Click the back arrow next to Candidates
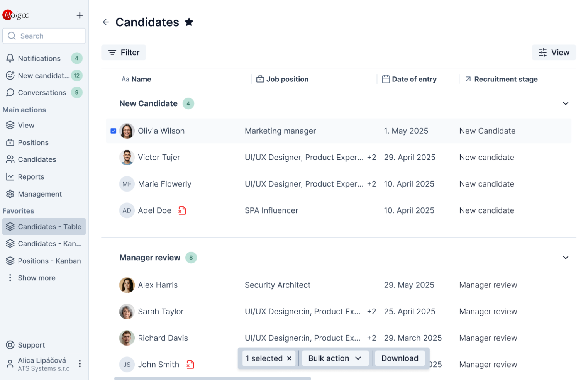The image size is (588, 380). click(x=106, y=22)
